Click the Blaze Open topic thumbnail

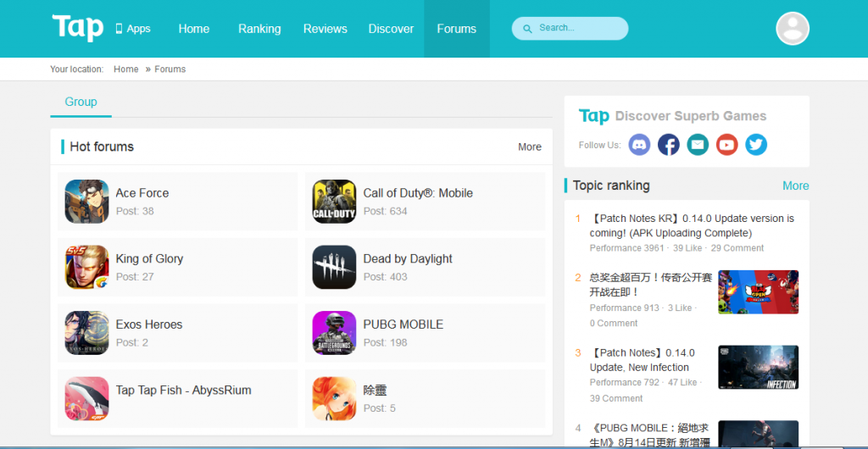tap(759, 292)
